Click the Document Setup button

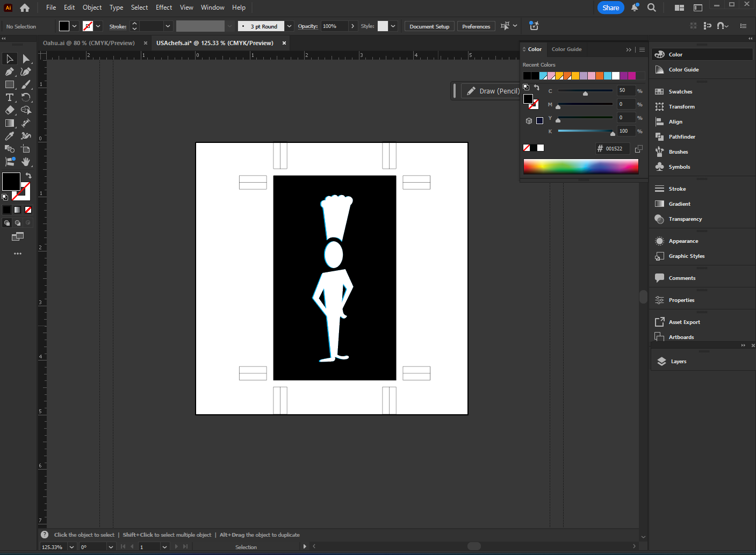click(x=429, y=26)
